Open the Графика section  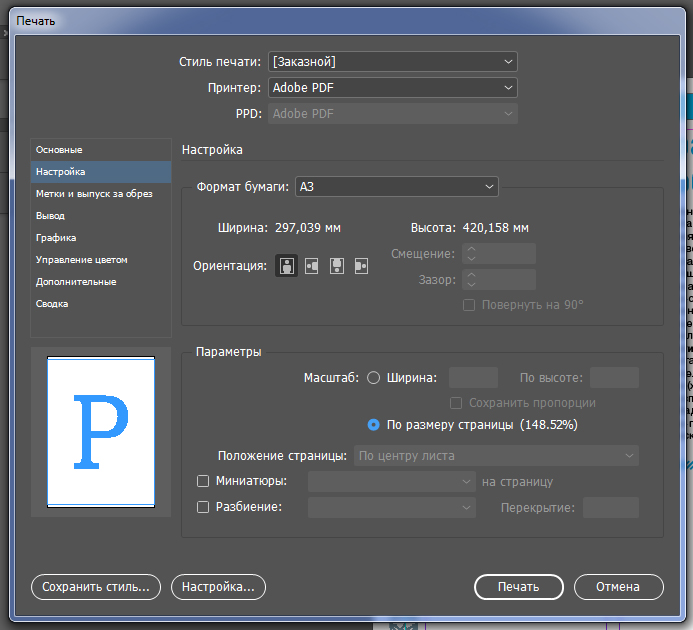tap(101, 238)
